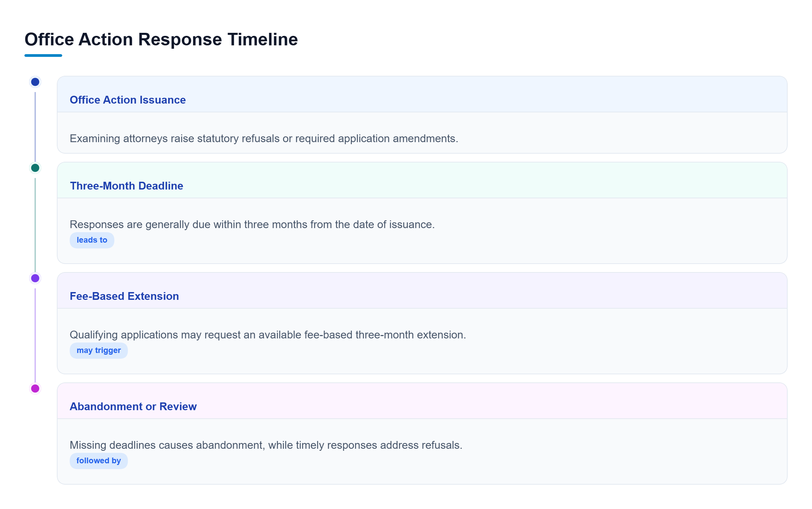Screen dimensions: 812x509
Task: Click the 'Office Action Response Timeline' title
Action: click(161, 39)
